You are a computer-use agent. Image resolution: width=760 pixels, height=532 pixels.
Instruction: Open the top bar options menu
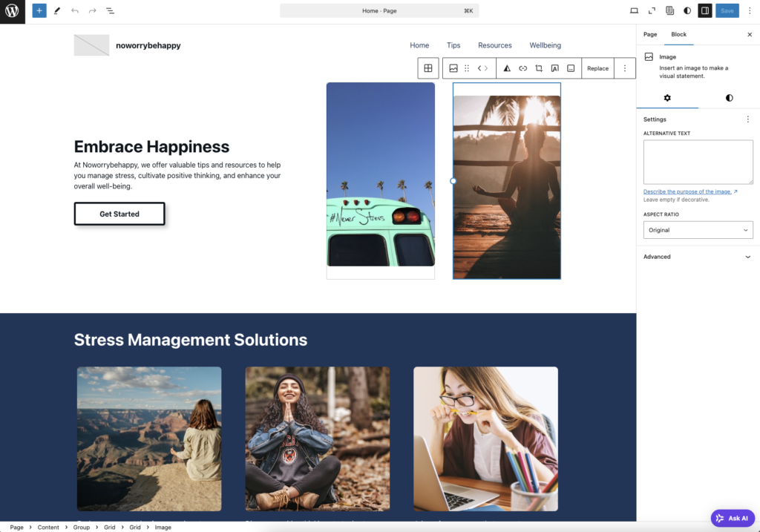coord(750,10)
